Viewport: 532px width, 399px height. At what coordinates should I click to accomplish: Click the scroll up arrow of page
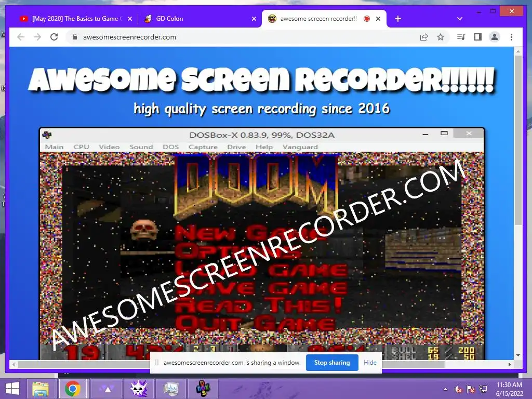[518, 51]
